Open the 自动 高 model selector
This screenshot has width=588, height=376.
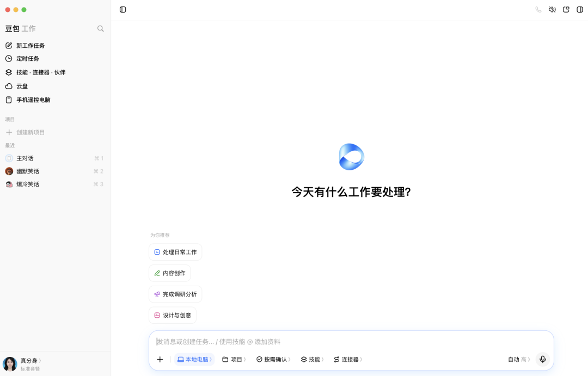tap(519, 359)
